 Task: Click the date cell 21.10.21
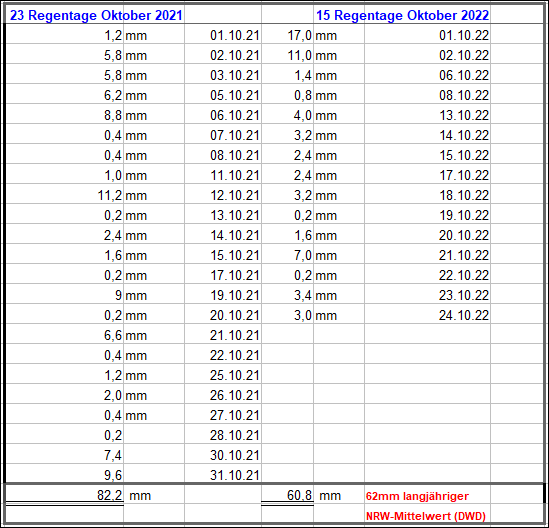[235, 335]
